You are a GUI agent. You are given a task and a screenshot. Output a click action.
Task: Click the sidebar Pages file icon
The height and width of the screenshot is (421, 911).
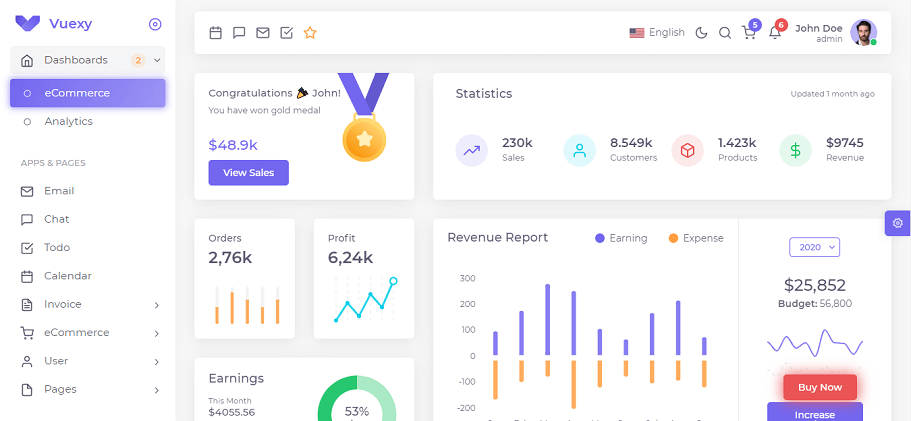pos(27,390)
